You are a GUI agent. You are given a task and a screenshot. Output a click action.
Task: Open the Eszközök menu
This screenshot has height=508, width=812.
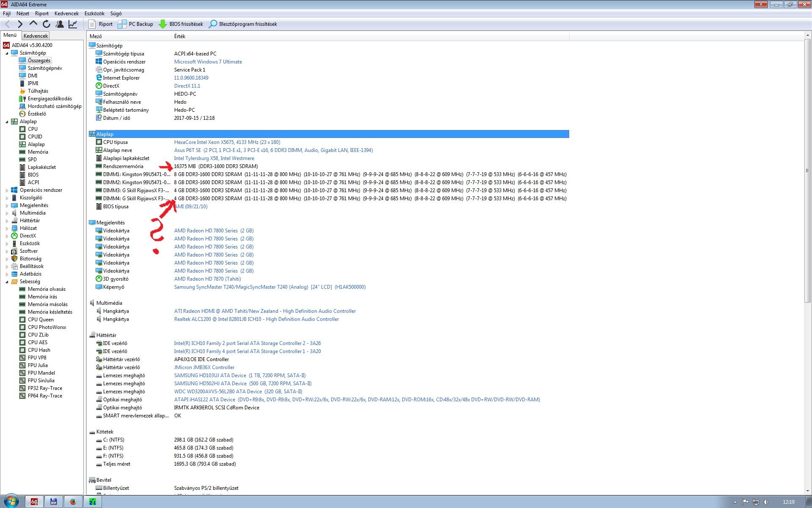pos(94,13)
